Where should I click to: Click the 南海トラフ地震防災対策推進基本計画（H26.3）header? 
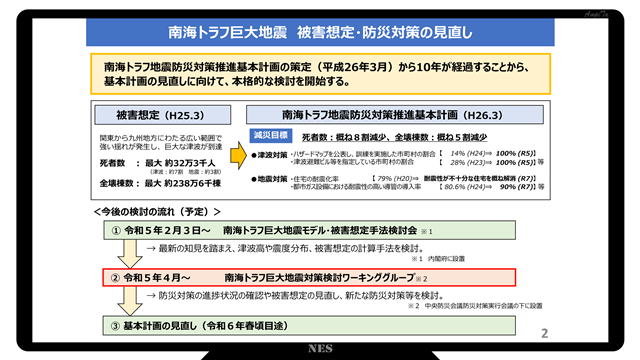click(x=395, y=115)
